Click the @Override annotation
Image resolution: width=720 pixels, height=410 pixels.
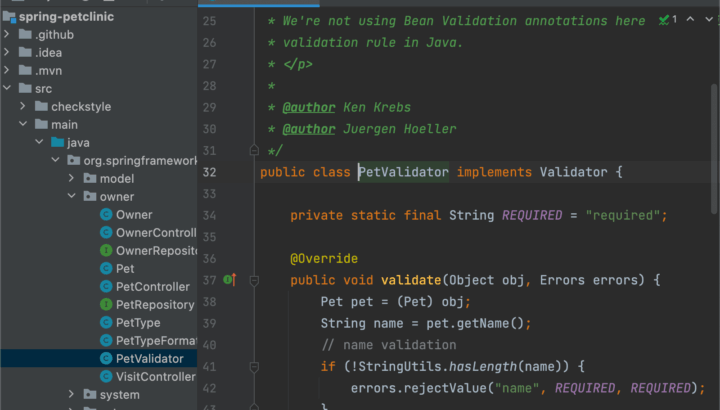324,258
